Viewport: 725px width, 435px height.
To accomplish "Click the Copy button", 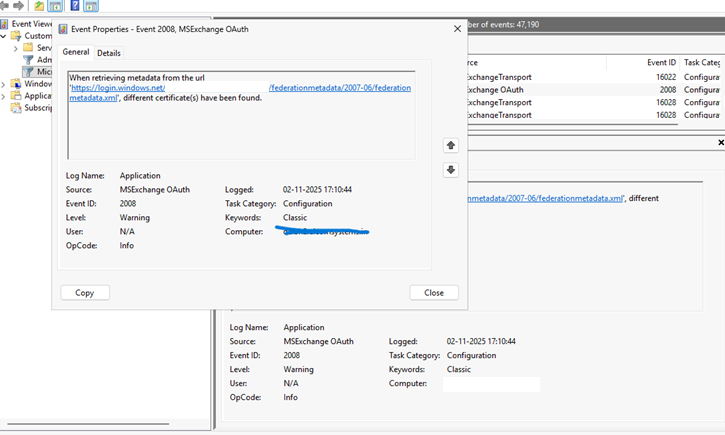I will pos(85,293).
